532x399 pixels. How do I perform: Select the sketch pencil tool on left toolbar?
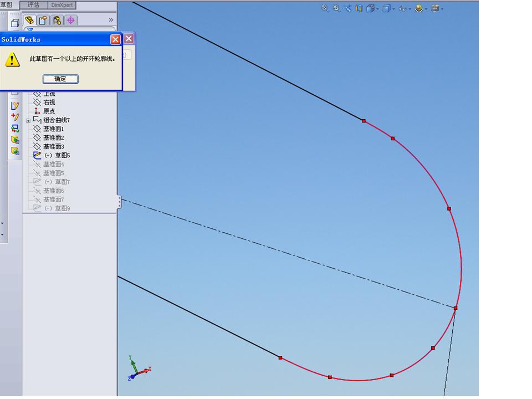(15, 106)
